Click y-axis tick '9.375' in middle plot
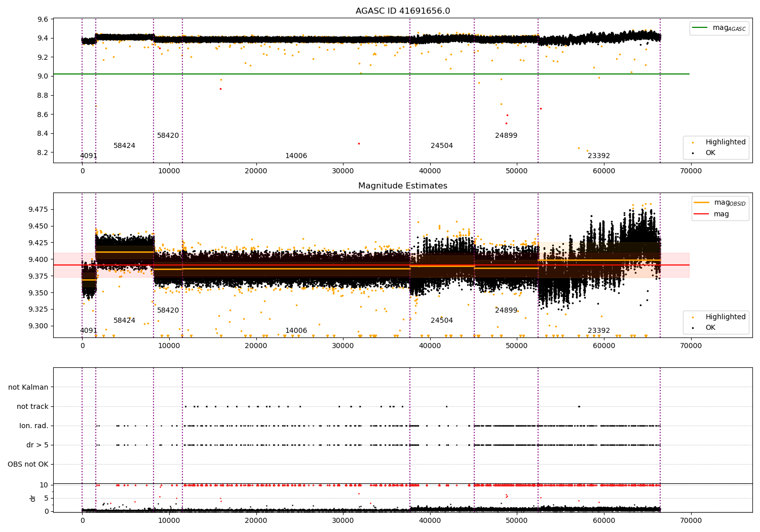Image resolution: width=760 pixels, height=532 pixels. click(39, 276)
